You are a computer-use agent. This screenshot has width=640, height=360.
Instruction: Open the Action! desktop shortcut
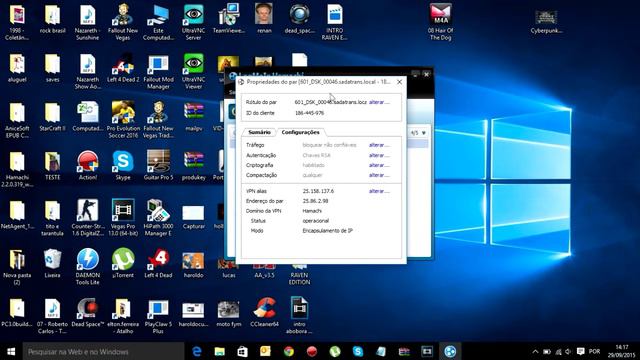[x=88, y=165]
